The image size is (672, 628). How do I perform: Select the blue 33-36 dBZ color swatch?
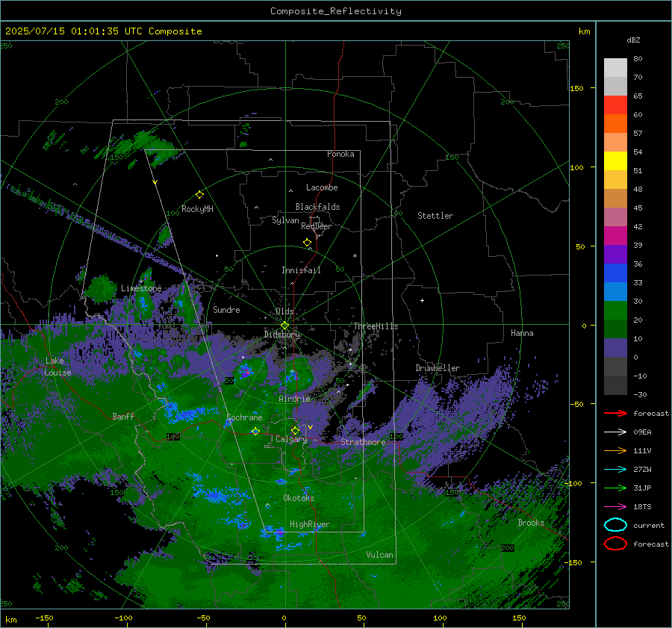(615, 273)
